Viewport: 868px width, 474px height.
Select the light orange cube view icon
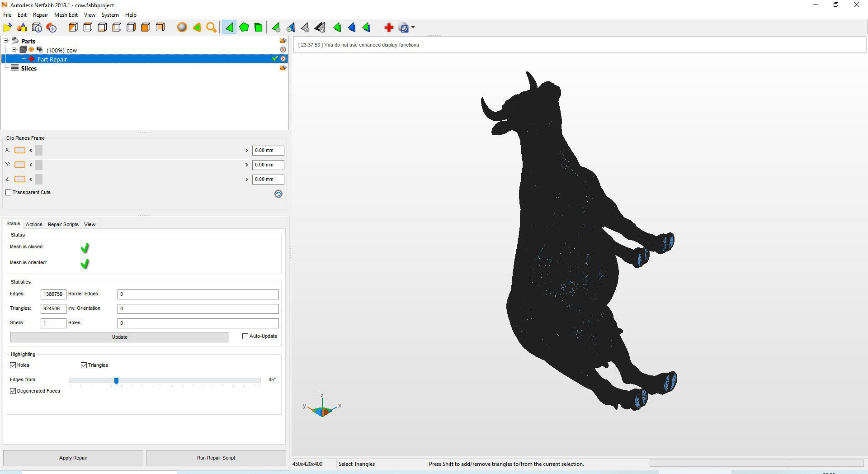160,28
